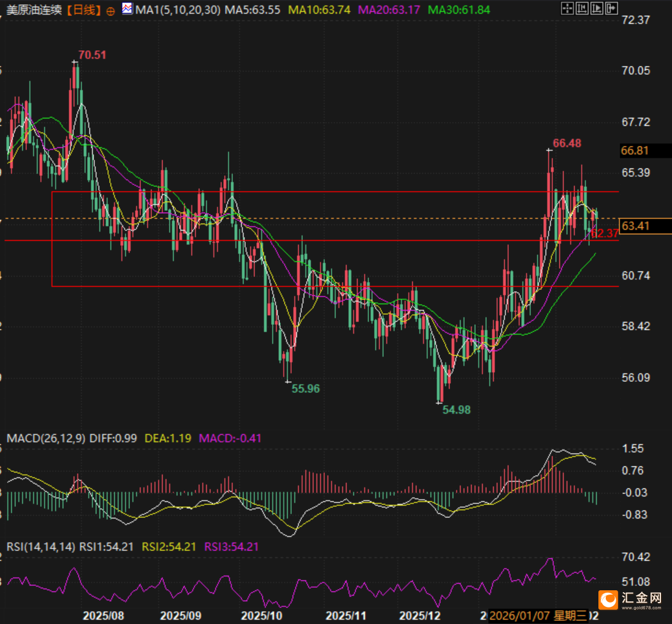Image resolution: width=672 pixels, height=624 pixels.
Task: Click the four-square grid layout icon
Action: point(567,9)
